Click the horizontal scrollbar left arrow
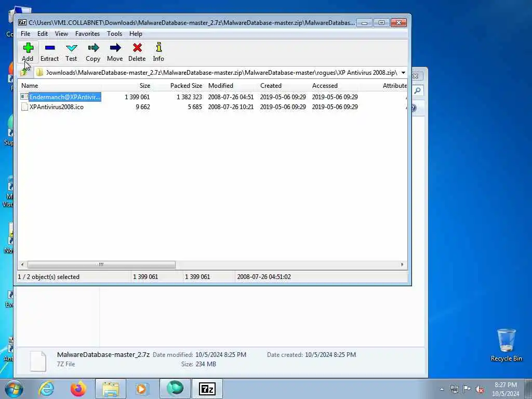Viewport: 532px width, 399px height. [x=22, y=264]
